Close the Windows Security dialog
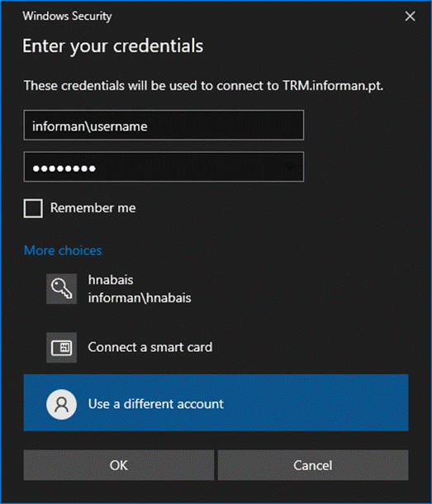Image resolution: width=432 pixels, height=504 pixels. [x=411, y=16]
